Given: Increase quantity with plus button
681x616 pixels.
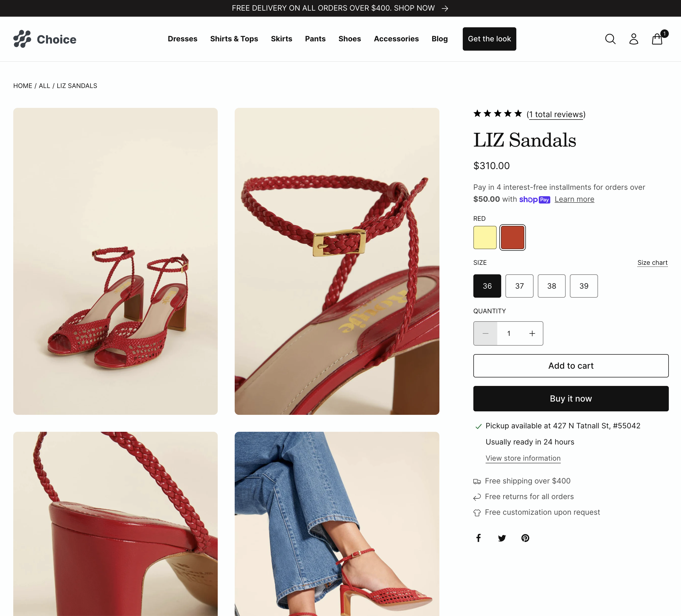Looking at the screenshot, I should pos(532,334).
